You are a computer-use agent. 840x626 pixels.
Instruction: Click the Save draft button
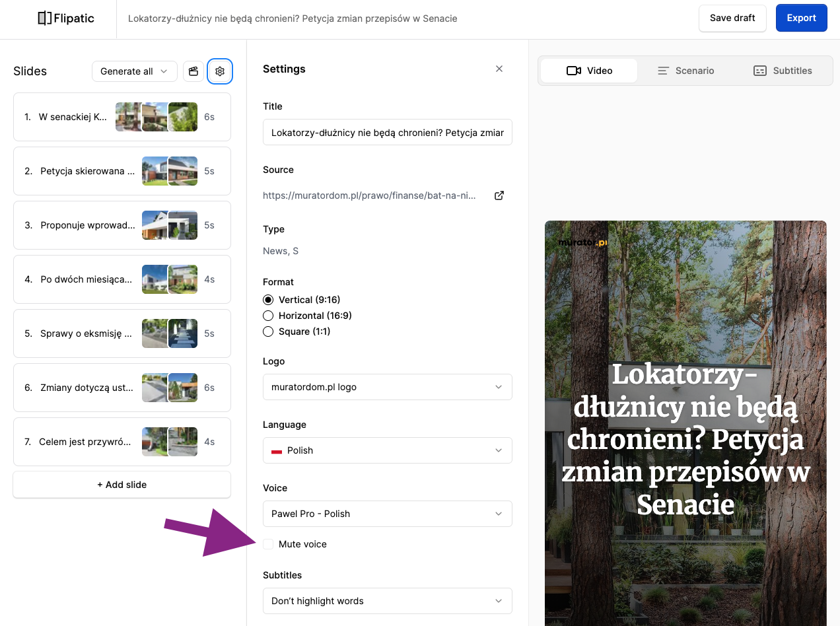point(732,18)
